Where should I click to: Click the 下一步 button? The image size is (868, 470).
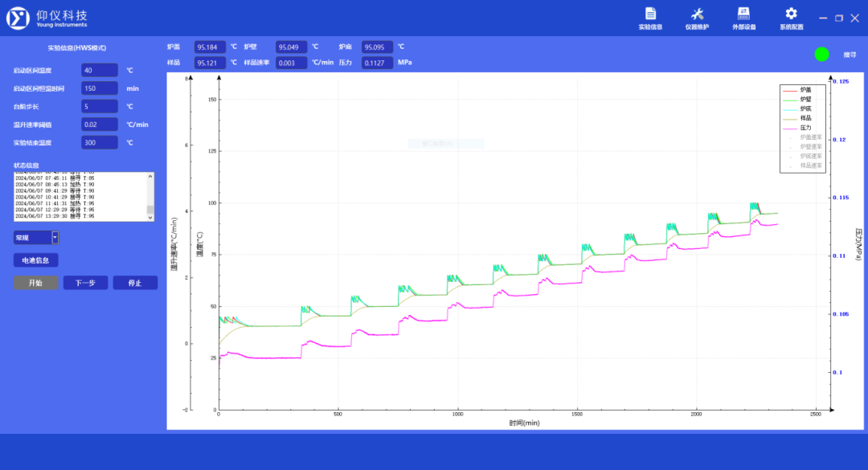click(x=85, y=283)
